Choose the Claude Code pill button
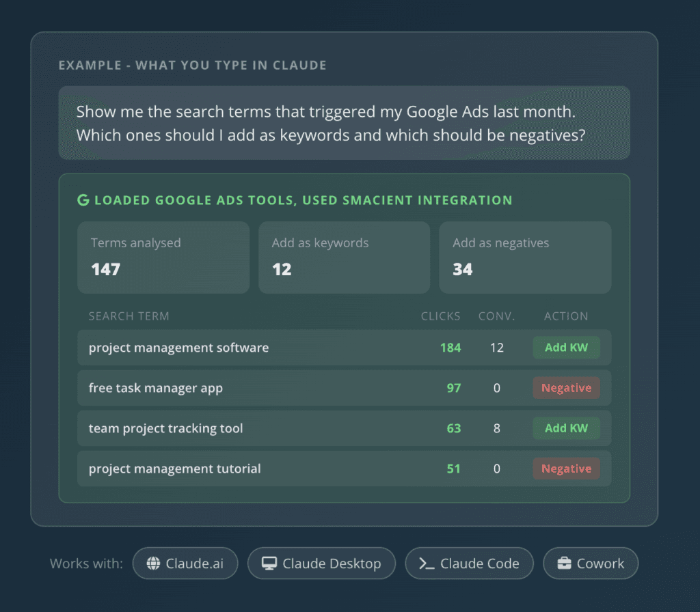This screenshot has width=700, height=612. point(469,564)
